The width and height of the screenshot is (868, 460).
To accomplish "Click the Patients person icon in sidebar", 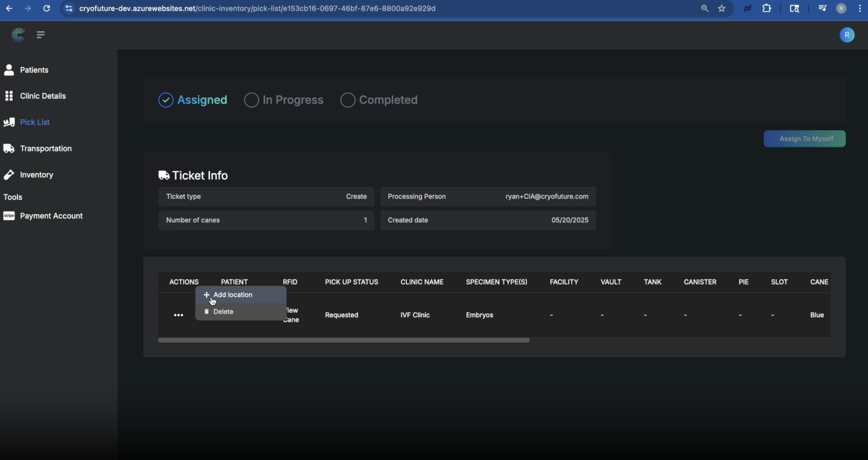I will click(9, 70).
